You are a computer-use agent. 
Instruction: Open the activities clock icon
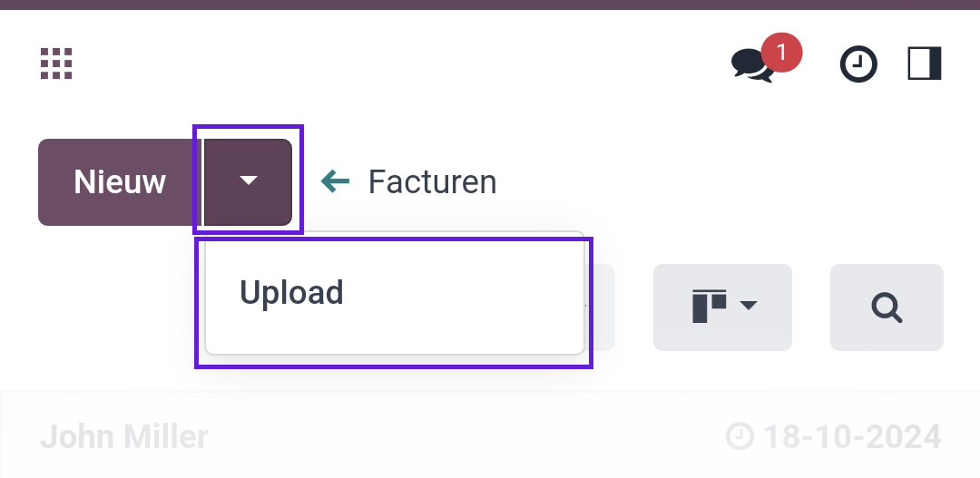[858, 63]
